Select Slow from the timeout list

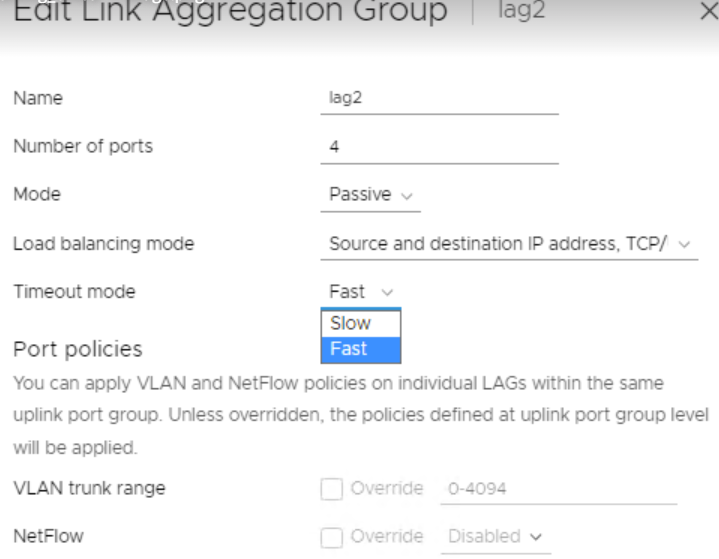pos(360,323)
